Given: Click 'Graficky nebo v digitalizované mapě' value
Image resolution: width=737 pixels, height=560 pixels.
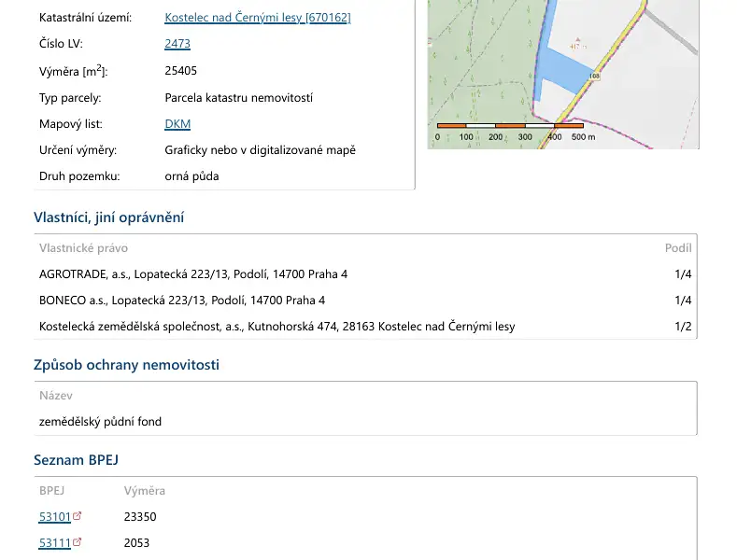Looking at the screenshot, I should 260,150.
